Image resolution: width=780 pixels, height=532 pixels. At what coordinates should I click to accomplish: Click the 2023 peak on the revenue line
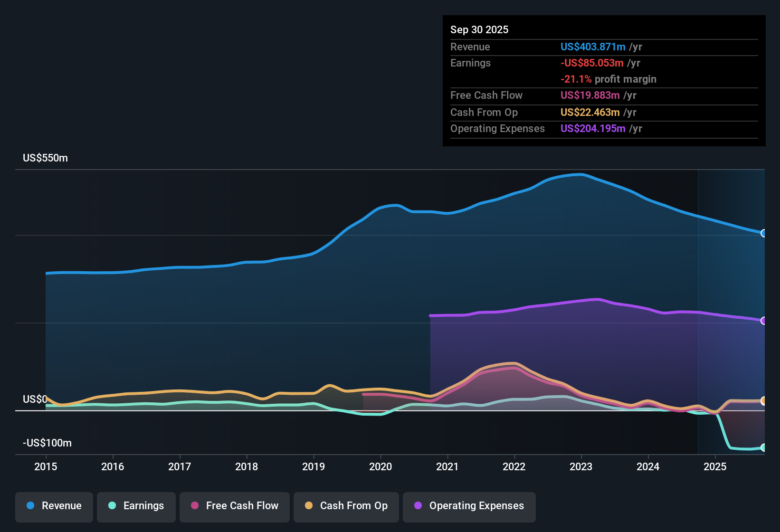[580, 174]
